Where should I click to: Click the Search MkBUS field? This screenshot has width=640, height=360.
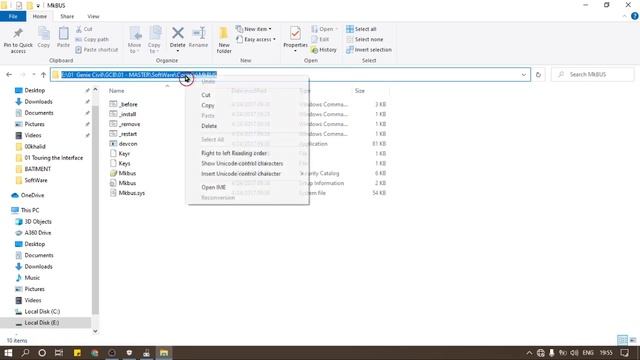pos(593,74)
